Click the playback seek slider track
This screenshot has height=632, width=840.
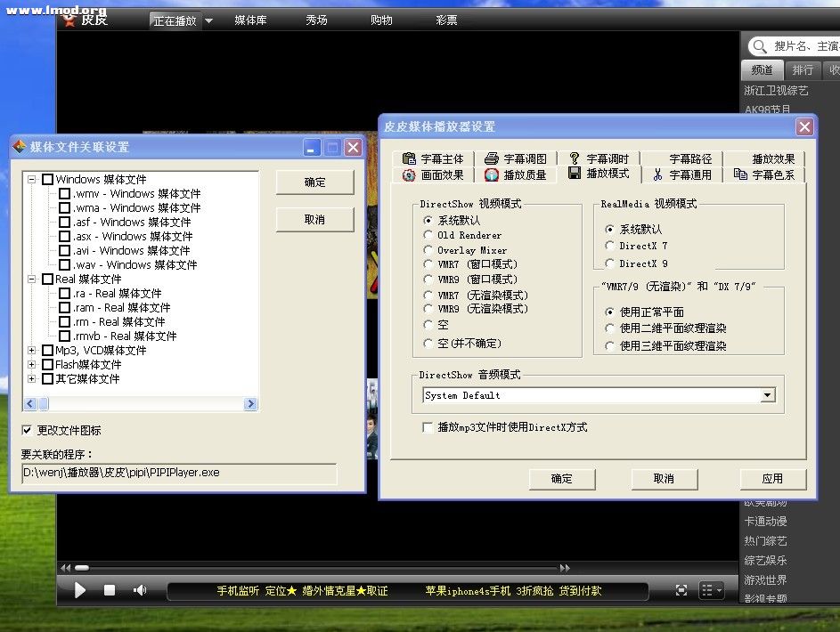point(312,568)
